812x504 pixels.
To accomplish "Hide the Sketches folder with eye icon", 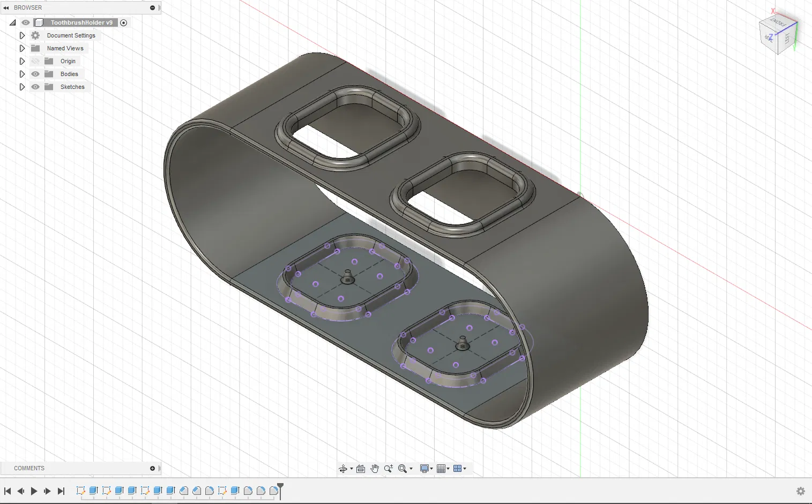I will click(35, 87).
